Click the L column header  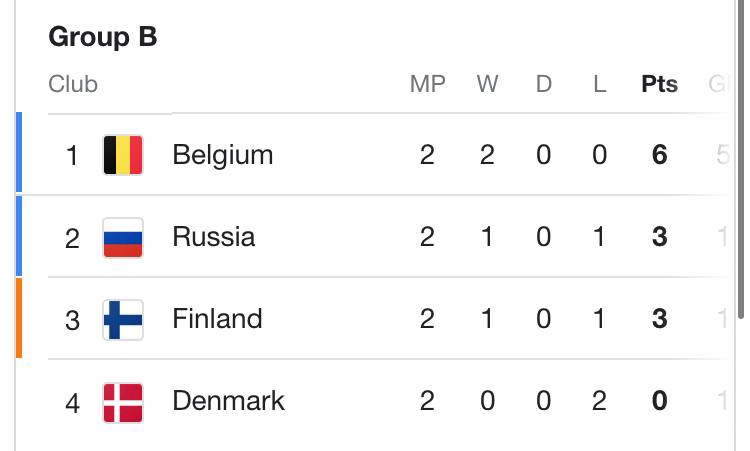(x=599, y=84)
